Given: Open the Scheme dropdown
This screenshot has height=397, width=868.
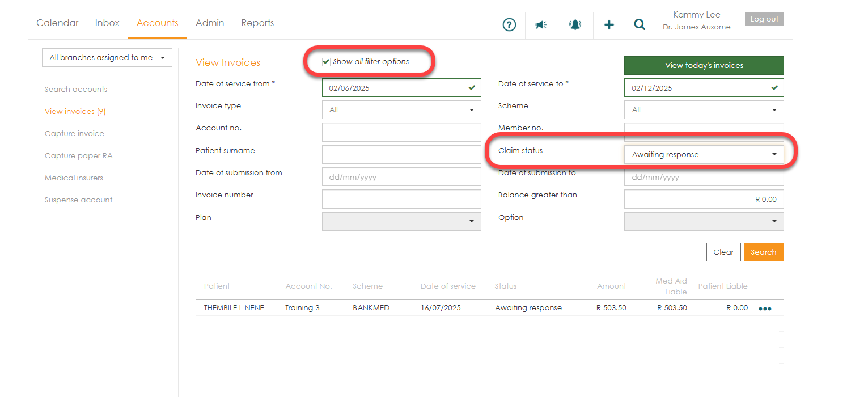Looking at the screenshot, I should click(x=704, y=110).
